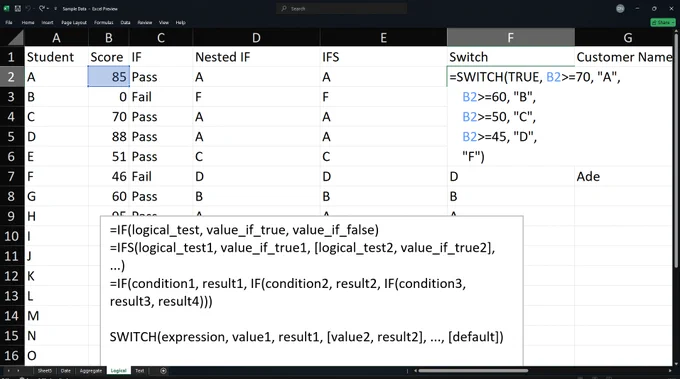The width and height of the screenshot is (680, 379).
Task: Select column B by its header
Action: pos(109,38)
